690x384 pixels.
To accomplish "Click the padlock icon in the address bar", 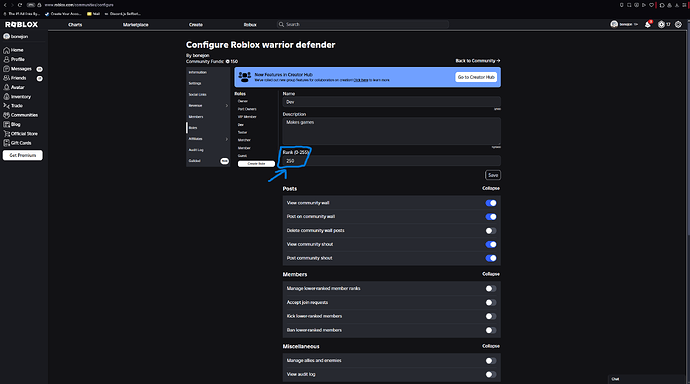I will [x=39, y=5].
